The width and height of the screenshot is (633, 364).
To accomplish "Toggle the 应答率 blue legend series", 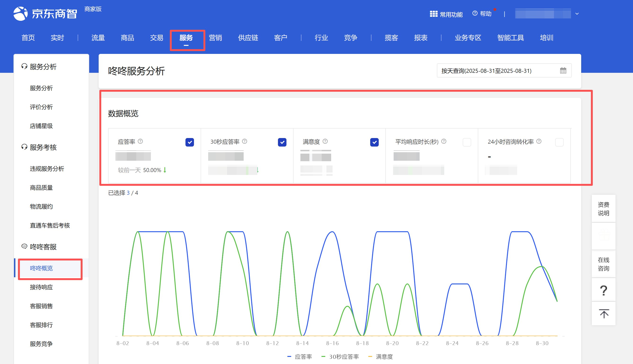I will pos(299,356).
